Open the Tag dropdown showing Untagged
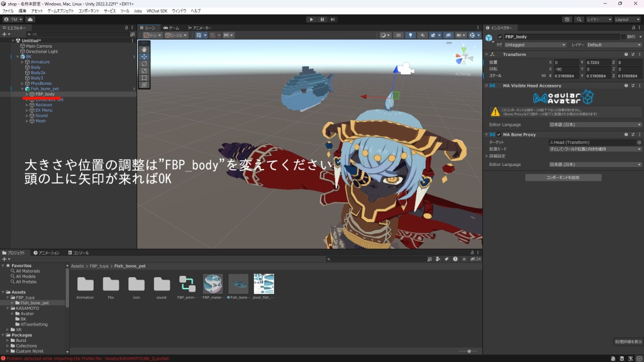 pyautogui.click(x=535, y=45)
